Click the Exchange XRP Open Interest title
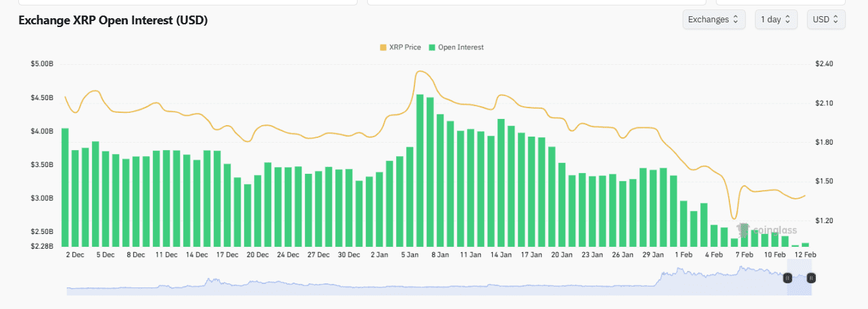868x309 pixels. pos(113,20)
